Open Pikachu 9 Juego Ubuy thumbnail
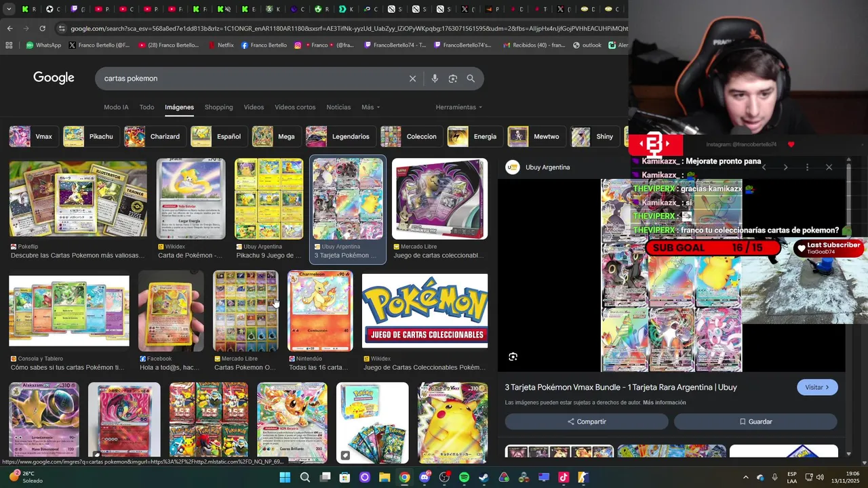 269,199
